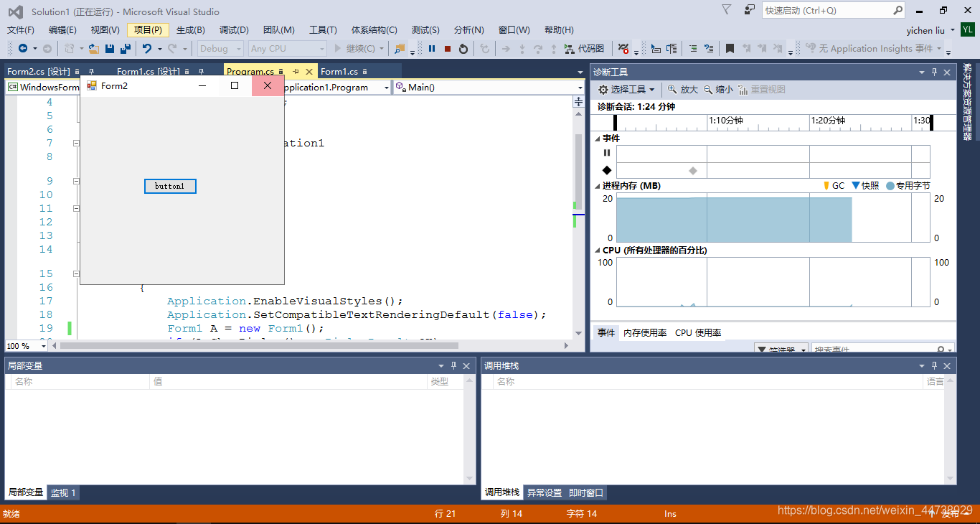Image resolution: width=980 pixels, height=524 pixels.
Task: Click button1 in the Form2 window
Action: [170, 186]
